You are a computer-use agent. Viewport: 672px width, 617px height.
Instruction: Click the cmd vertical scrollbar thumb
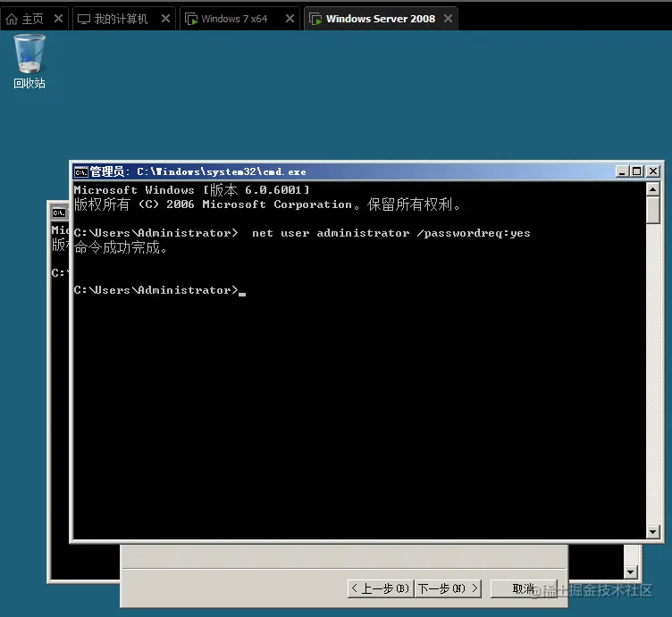[652, 210]
